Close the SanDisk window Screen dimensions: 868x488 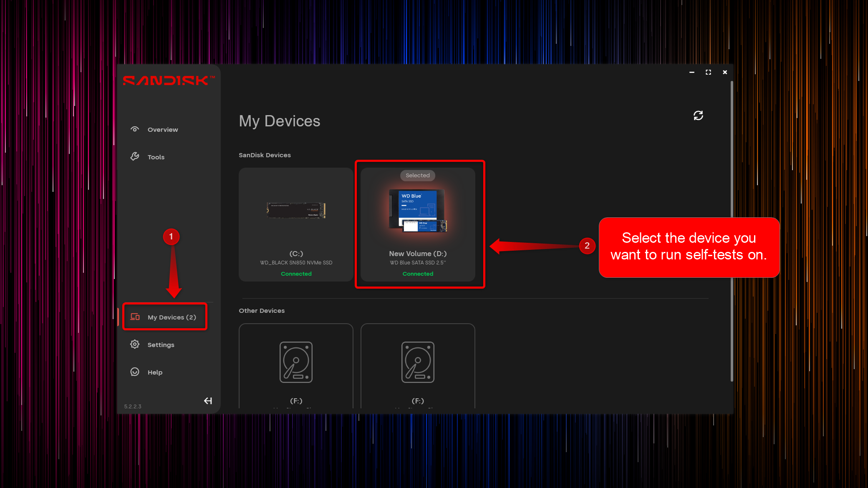[x=725, y=73]
